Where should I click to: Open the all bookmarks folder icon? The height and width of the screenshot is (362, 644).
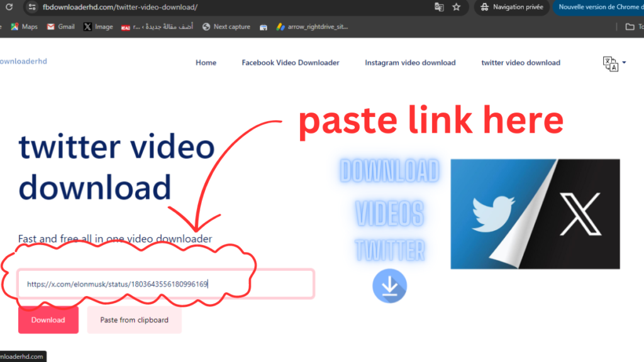click(630, 26)
